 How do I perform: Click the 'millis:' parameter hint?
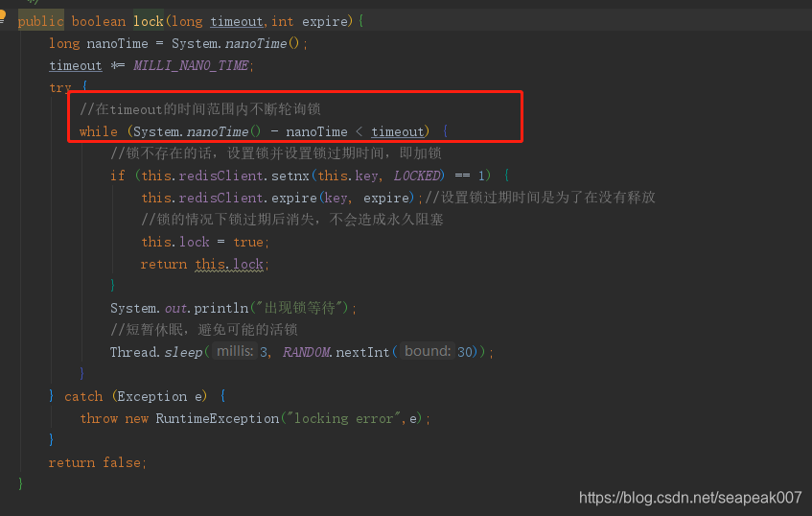pos(235,351)
